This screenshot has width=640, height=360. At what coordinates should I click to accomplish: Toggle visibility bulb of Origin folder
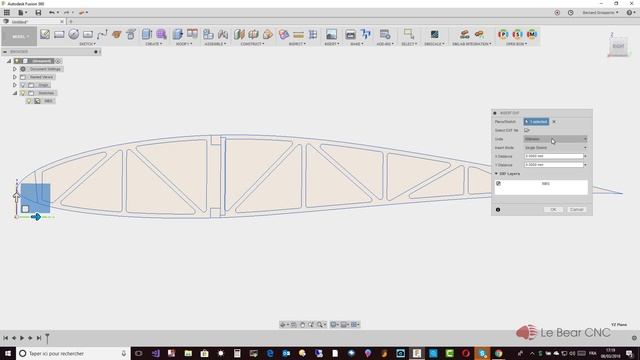(x=23, y=85)
